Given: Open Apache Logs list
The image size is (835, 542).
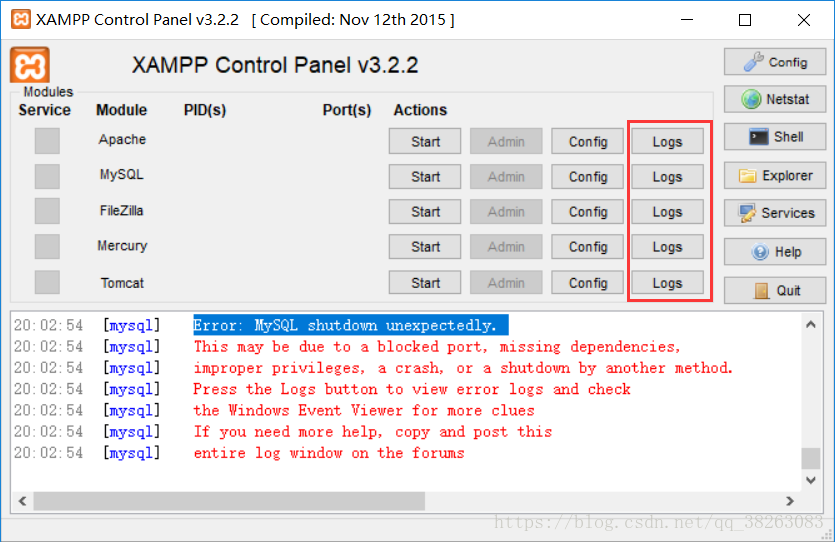Looking at the screenshot, I should click(667, 141).
